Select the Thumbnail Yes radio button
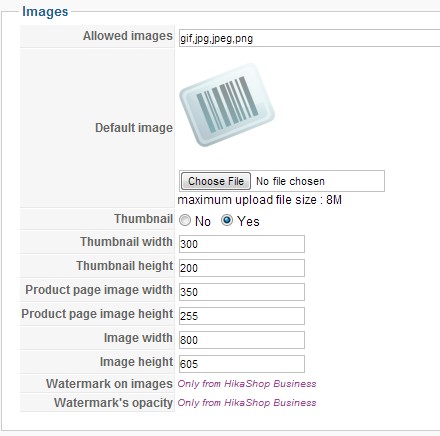440x436 pixels. tap(227, 220)
